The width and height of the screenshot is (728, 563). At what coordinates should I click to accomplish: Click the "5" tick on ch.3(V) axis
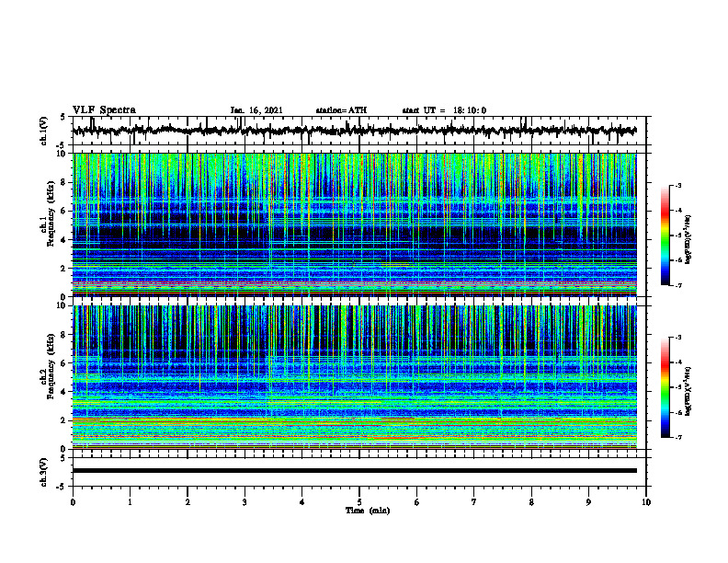pyautogui.click(x=63, y=458)
